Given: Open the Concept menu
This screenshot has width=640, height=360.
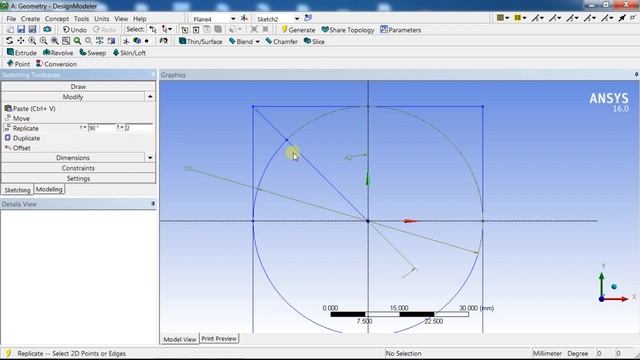Looking at the screenshot, I should 57,19.
